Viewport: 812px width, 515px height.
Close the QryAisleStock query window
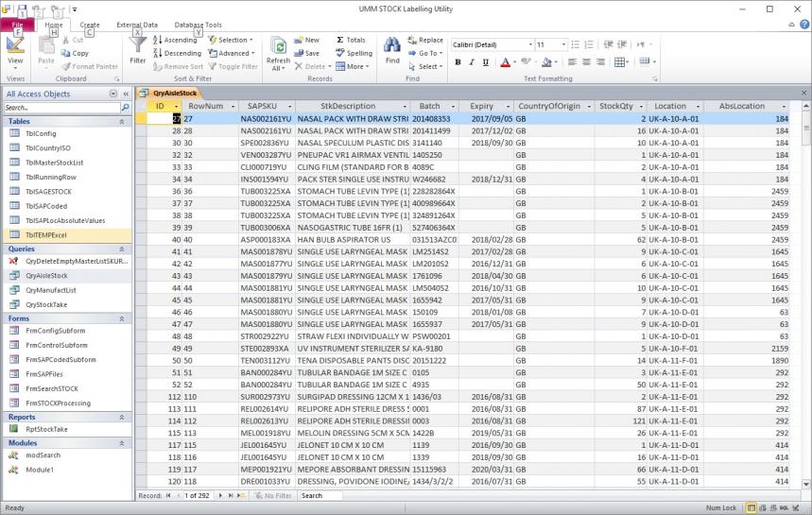[803, 94]
